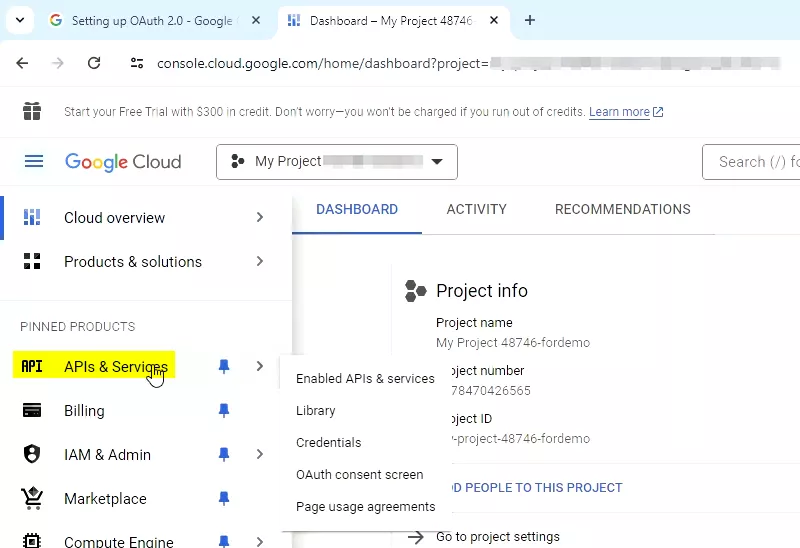Select Enabled APIs & services from submenu
This screenshot has height=548, width=800.
point(365,379)
